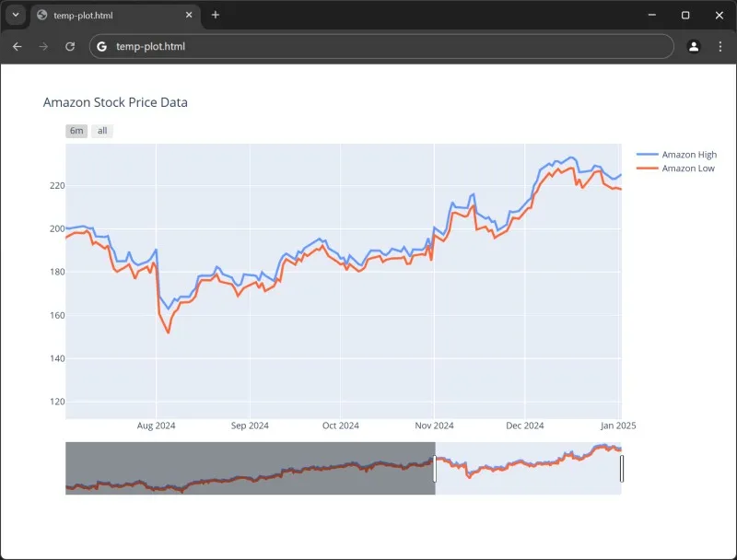
Task: Click the 160 y-axis label
Action: [57, 315]
